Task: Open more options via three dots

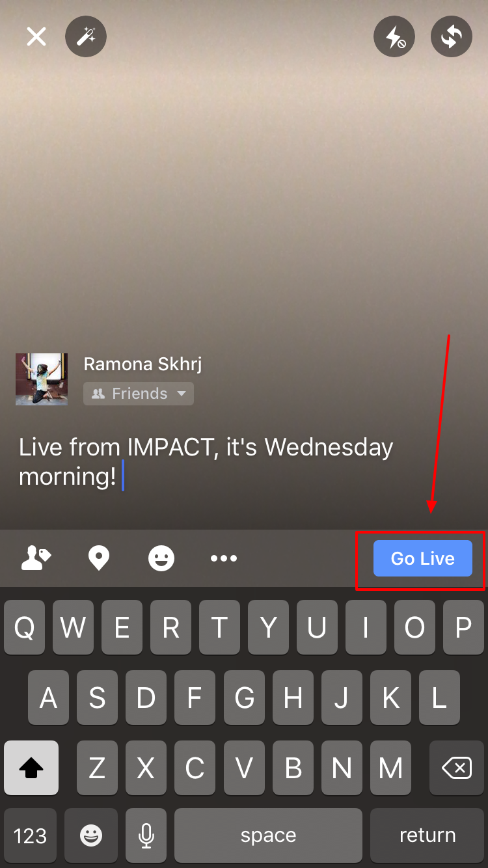Action: pos(224,558)
